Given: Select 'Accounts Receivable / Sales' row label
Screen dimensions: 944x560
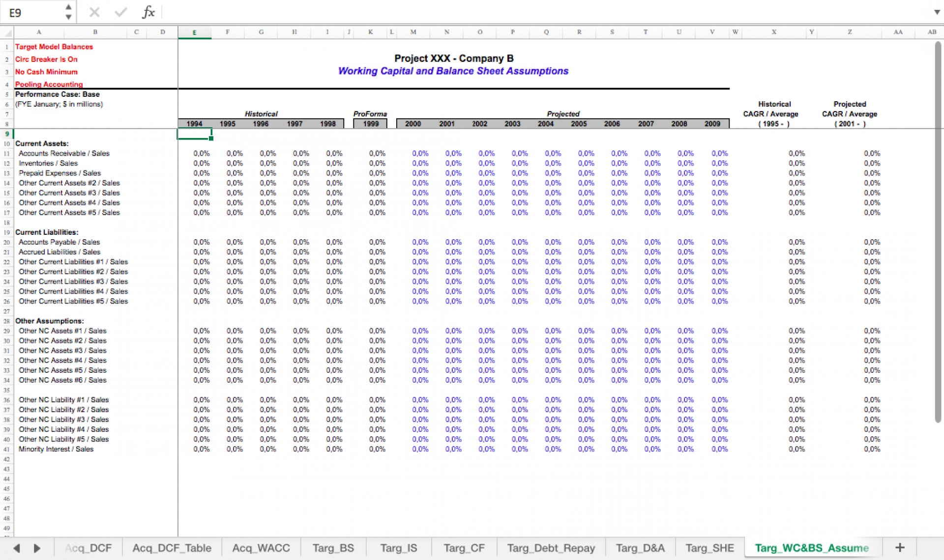Looking at the screenshot, I should (64, 153).
